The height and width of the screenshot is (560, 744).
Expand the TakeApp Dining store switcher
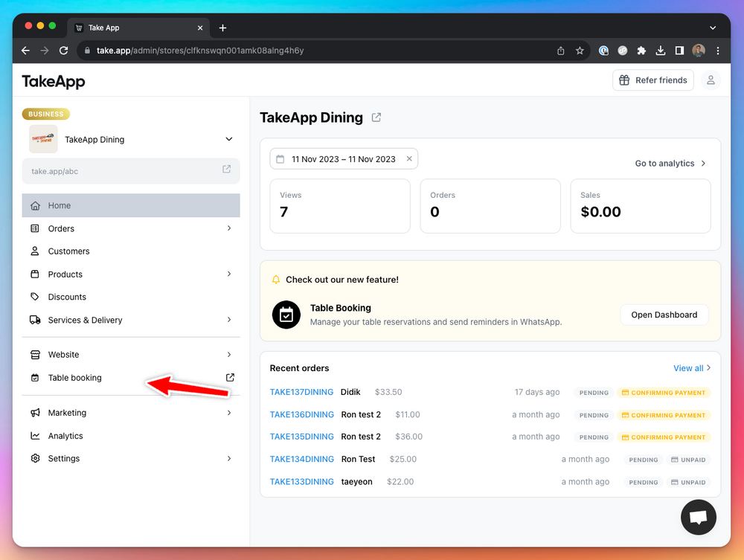(x=228, y=139)
